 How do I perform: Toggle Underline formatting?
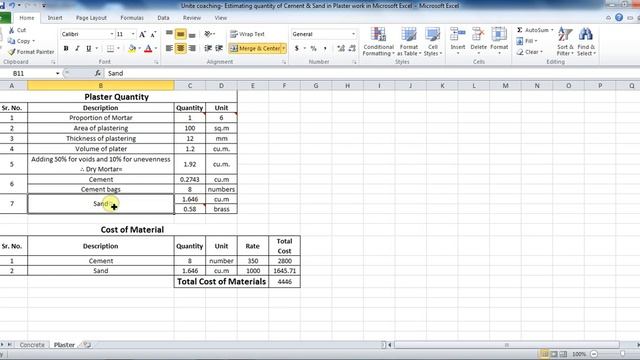pyautogui.click(x=89, y=49)
